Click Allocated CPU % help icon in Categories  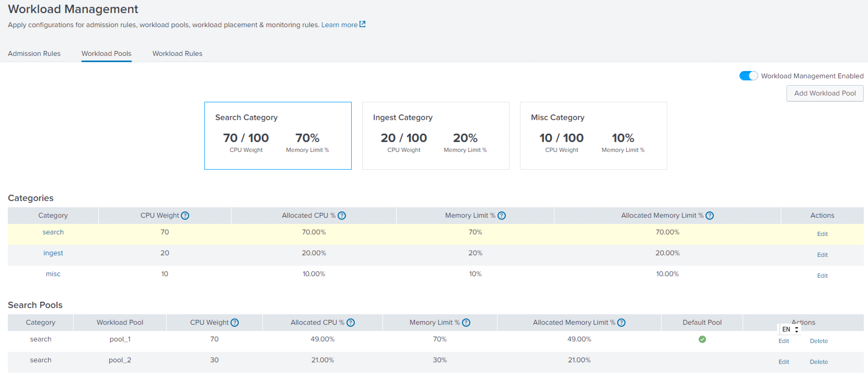click(x=342, y=215)
